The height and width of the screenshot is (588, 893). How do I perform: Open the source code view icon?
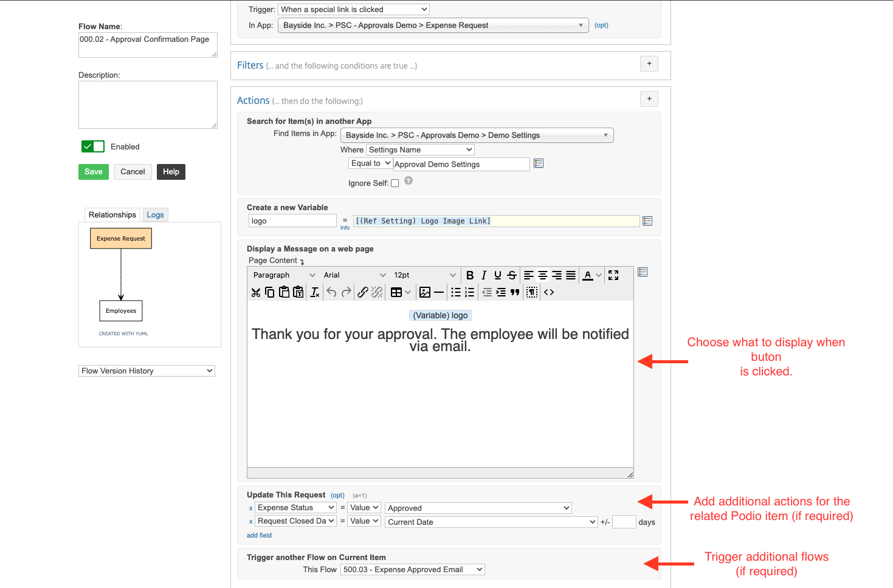[x=549, y=292]
